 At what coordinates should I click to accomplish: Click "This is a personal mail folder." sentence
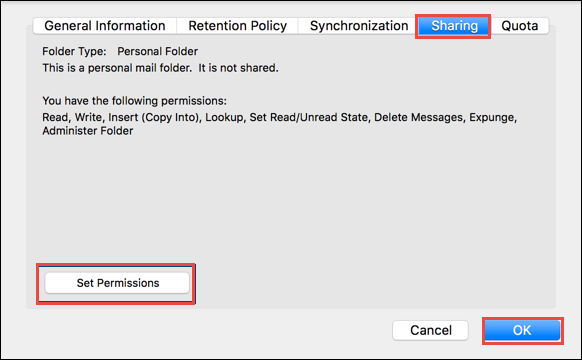[117, 68]
